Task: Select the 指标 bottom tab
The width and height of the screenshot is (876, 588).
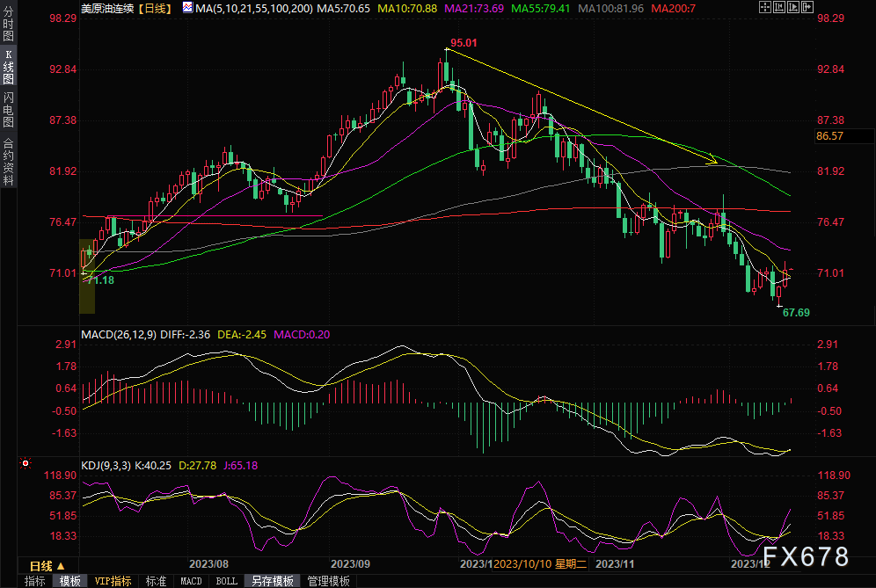Action: [35, 581]
